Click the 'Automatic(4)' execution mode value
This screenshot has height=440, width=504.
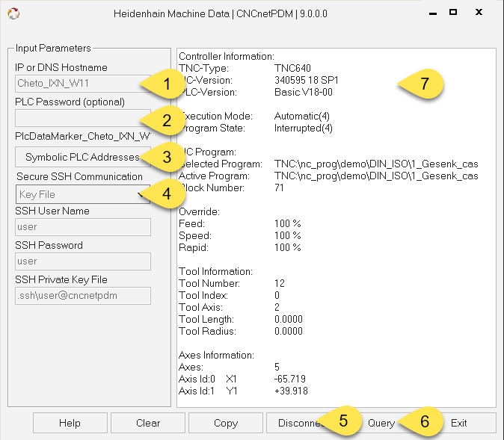pos(302,117)
